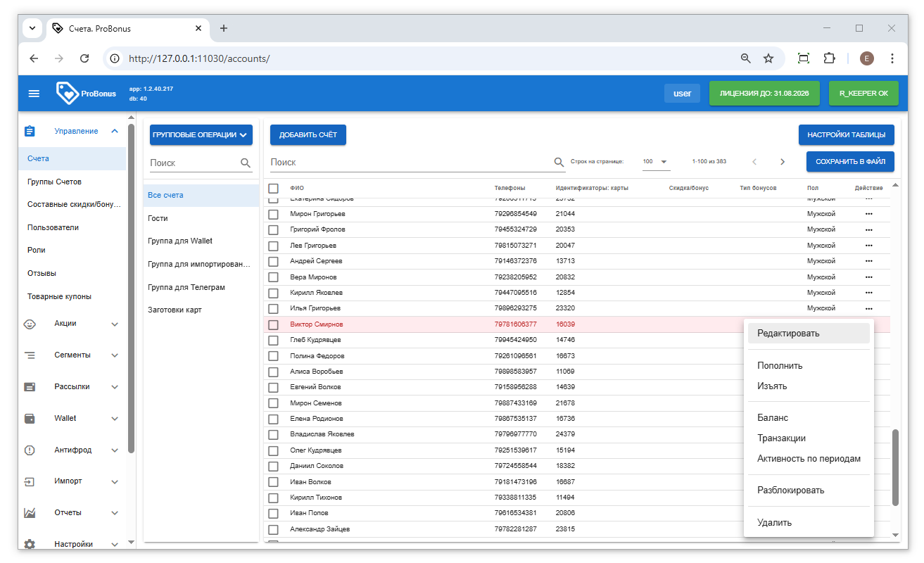
Task: Click the license until 31.08.2026 button
Action: (x=764, y=94)
